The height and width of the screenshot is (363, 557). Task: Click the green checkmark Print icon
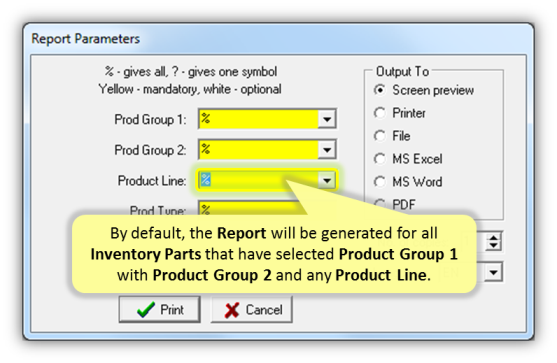[x=146, y=310]
